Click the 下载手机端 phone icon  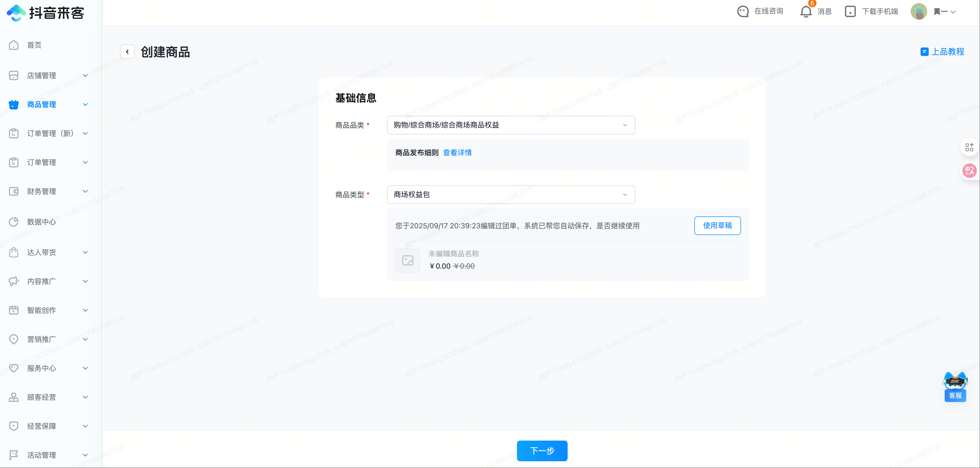coord(850,11)
